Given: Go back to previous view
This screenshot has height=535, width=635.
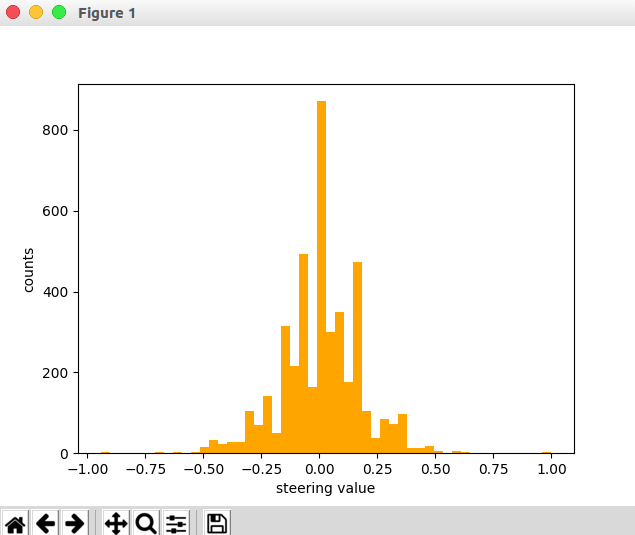Looking at the screenshot, I should (x=45, y=523).
